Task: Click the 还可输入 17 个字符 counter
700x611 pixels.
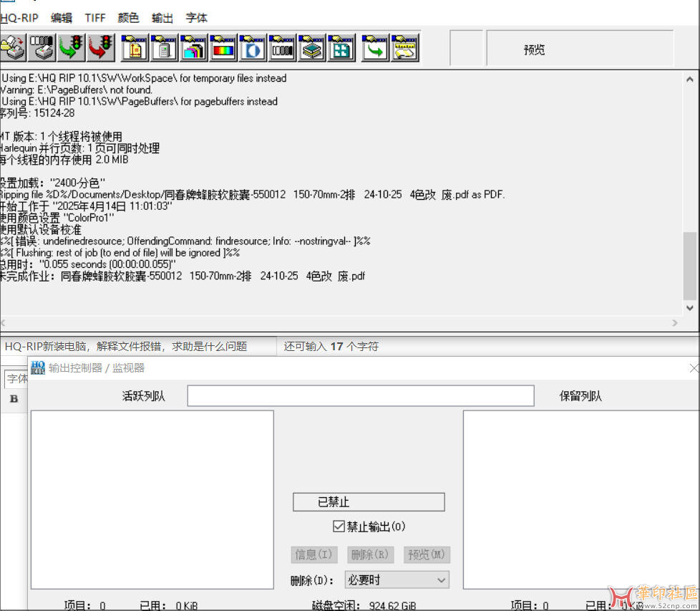Action: (331, 346)
